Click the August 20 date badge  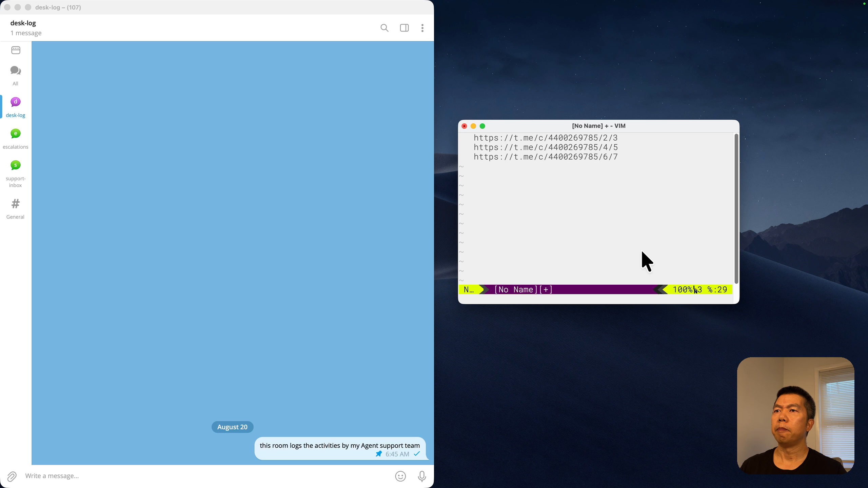(x=232, y=427)
